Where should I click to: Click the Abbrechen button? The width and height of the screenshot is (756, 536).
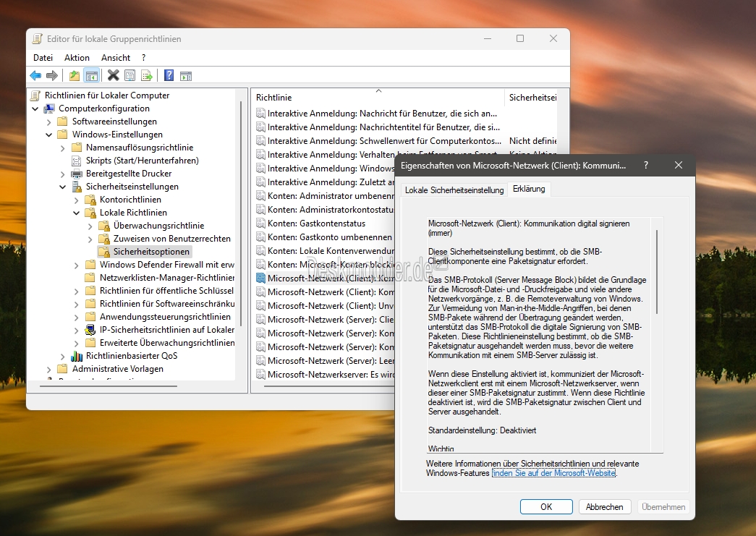[605, 506]
